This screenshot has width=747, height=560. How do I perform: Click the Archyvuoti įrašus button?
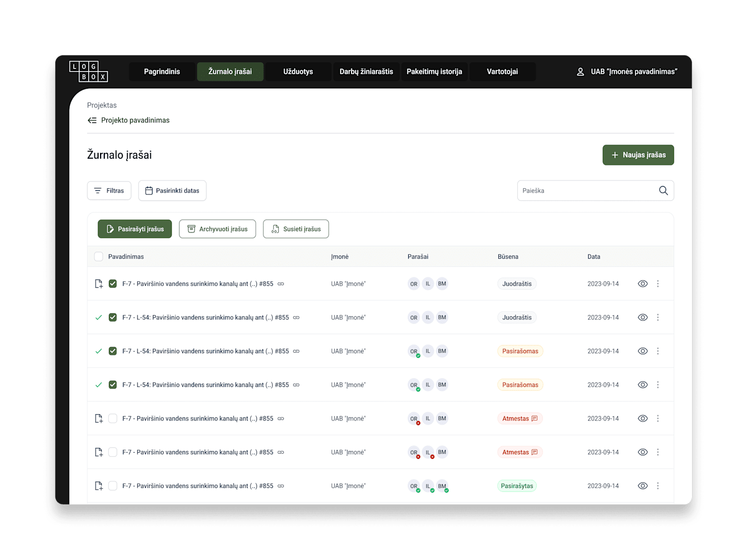(217, 229)
